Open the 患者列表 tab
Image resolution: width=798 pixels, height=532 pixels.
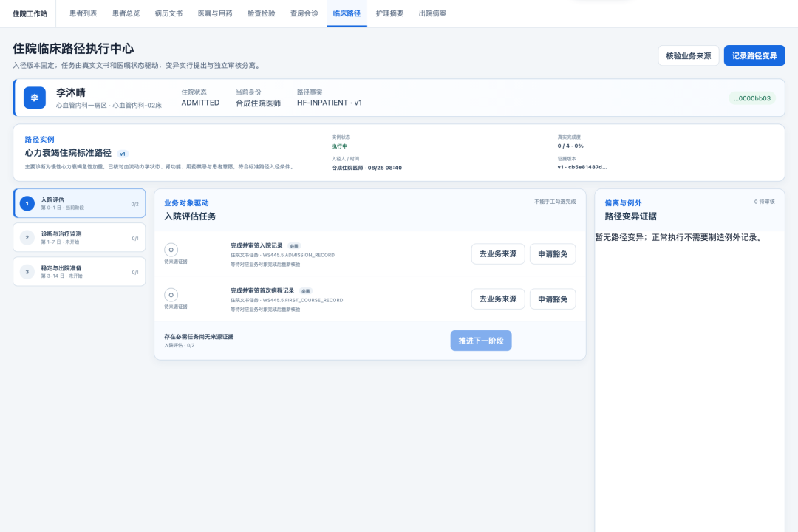tap(83, 14)
